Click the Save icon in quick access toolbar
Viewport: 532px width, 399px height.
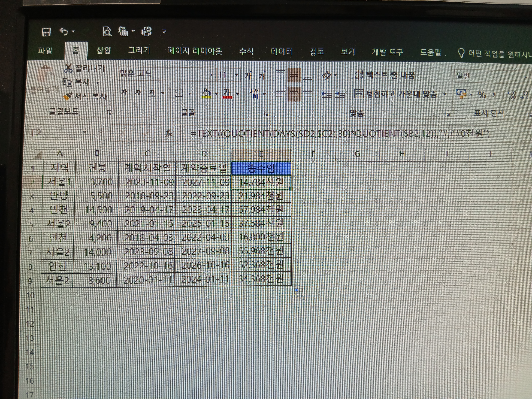click(x=46, y=32)
